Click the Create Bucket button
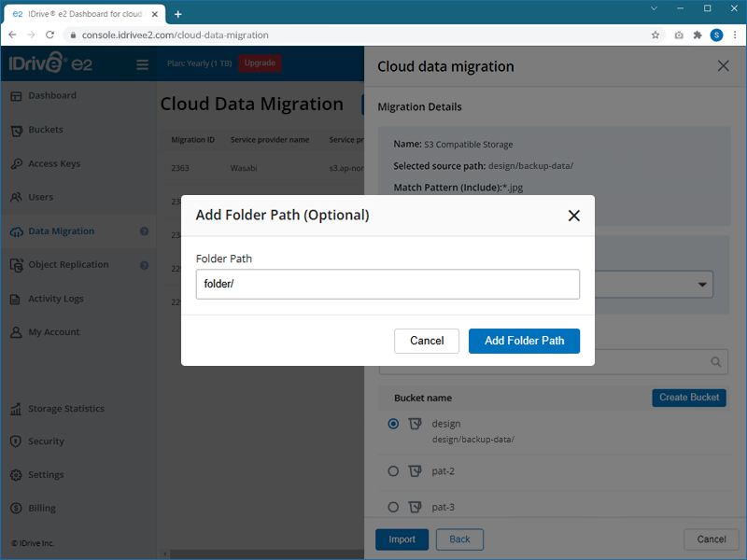The height and width of the screenshot is (560, 747). point(688,398)
